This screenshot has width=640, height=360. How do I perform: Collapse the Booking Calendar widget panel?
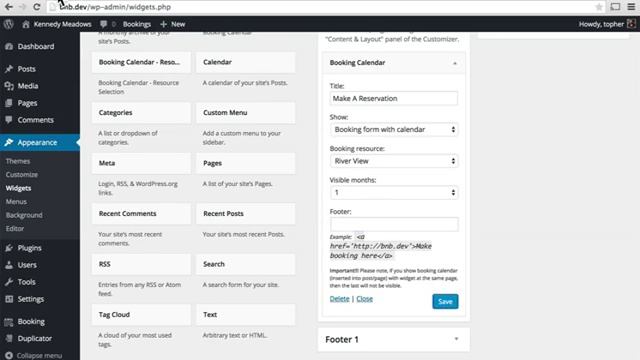click(x=455, y=63)
